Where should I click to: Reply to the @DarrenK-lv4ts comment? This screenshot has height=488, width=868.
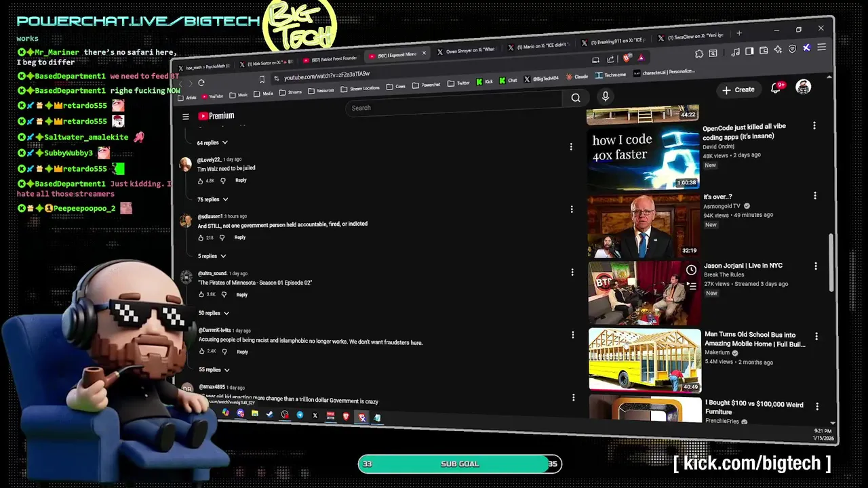point(242,352)
